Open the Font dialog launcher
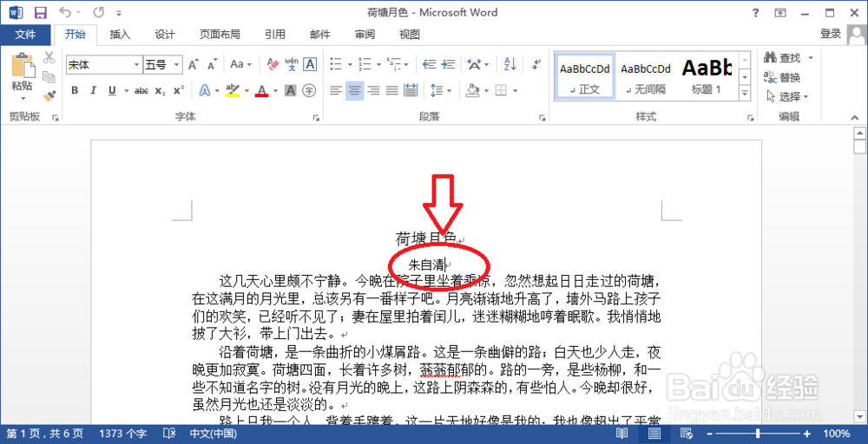868x444 pixels. pos(316,118)
